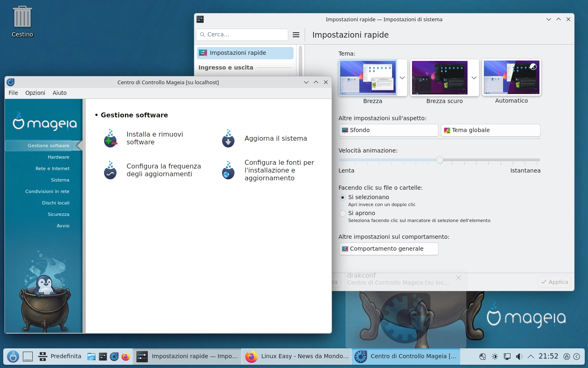588x368 pixels.
Task: Choose the Automatico theme thumbnail
Action: (x=512, y=78)
